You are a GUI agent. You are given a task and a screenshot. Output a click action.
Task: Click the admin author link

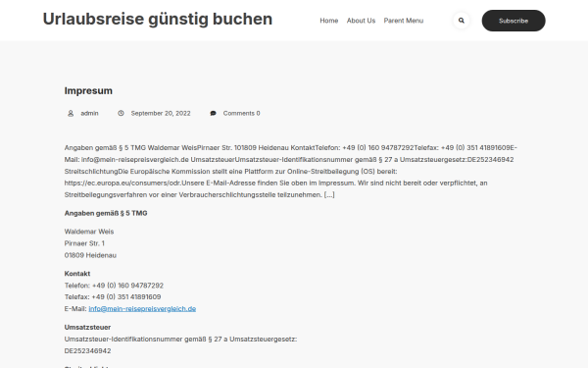tap(89, 113)
